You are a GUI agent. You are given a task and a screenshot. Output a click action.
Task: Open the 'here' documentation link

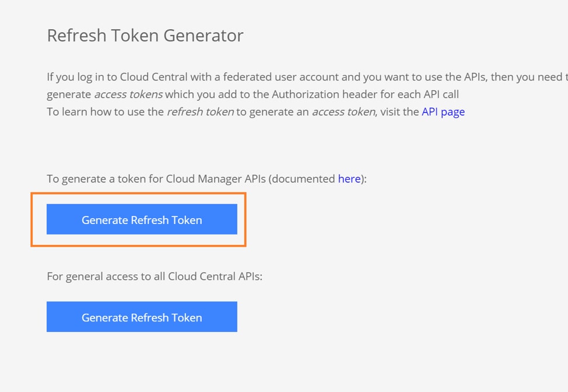click(x=349, y=179)
